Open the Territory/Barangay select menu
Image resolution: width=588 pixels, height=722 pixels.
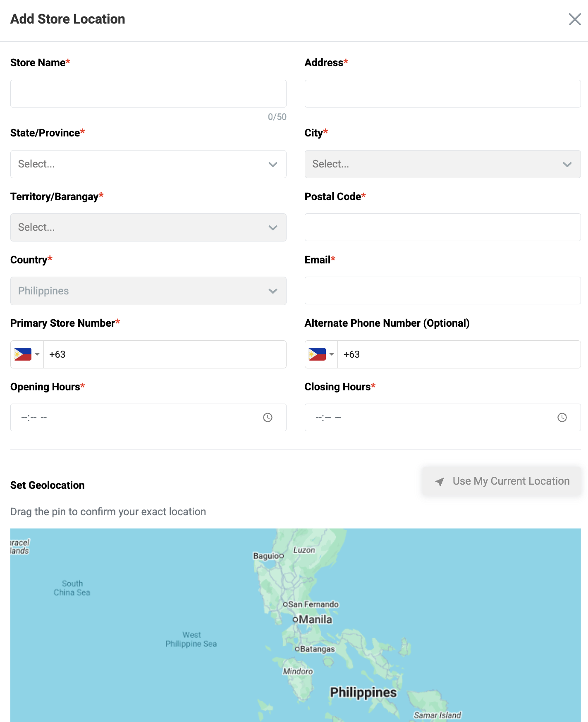coord(148,227)
